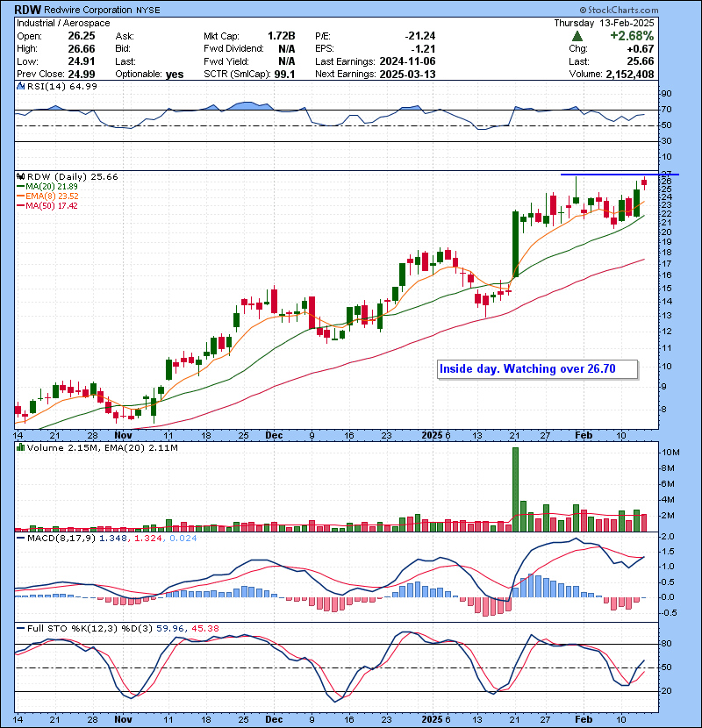Click the Optionable yes value

(x=175, y=75)
